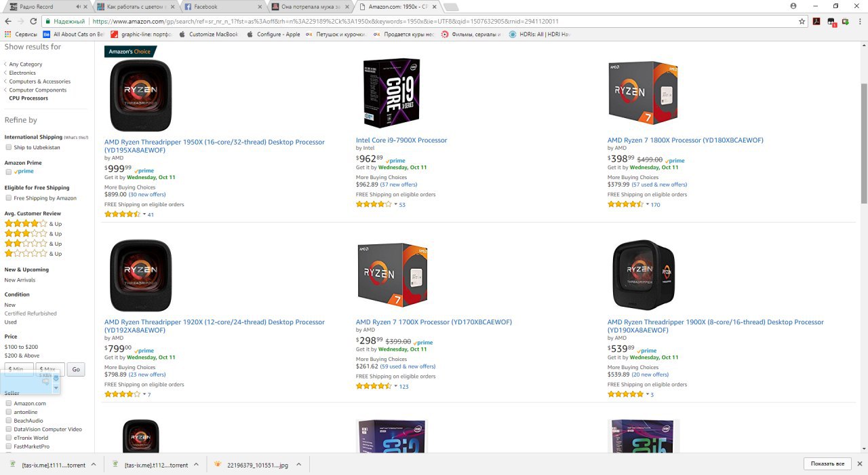View the 30 new offers link
This screenshot has width=868, height=475.
[x=147, y=194]
